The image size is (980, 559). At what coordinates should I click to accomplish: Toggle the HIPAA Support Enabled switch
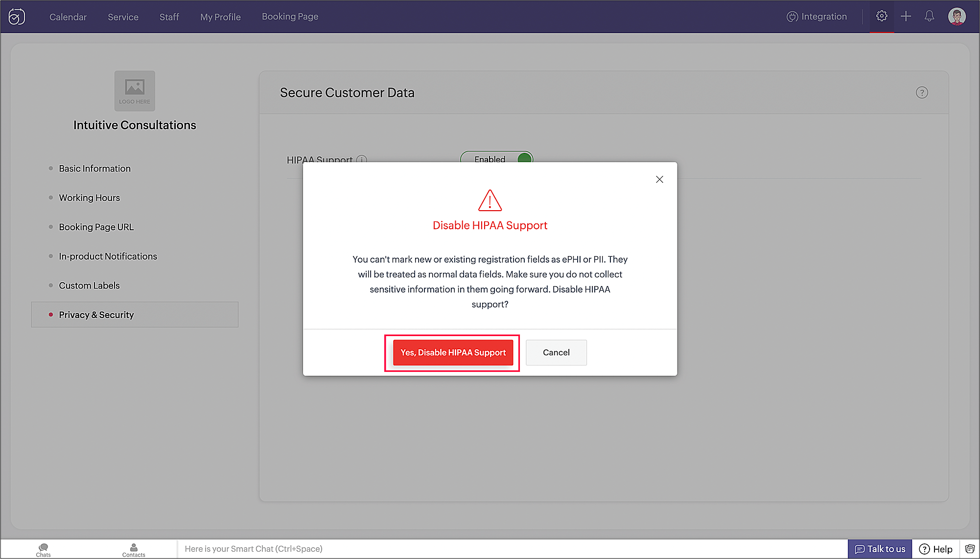pos(496,158)
